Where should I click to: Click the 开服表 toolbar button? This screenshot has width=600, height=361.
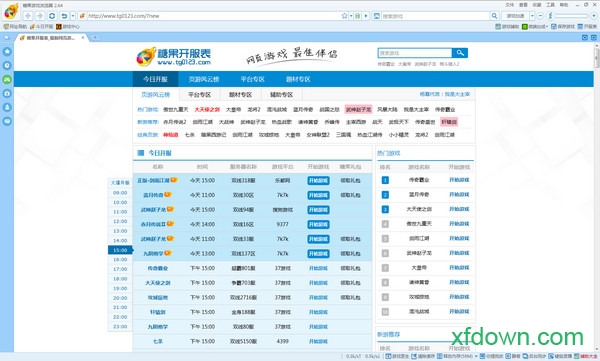[587, 26]
